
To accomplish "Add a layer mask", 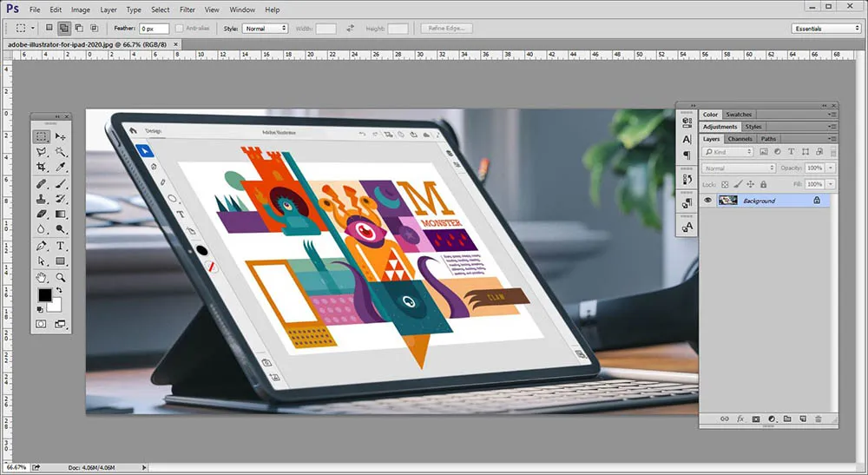I will click(756, 419).
